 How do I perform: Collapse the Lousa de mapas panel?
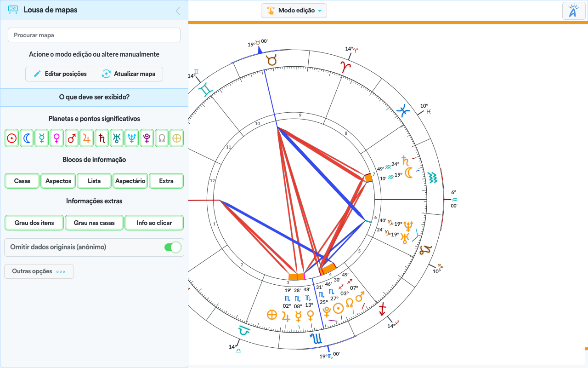point(178,11)
